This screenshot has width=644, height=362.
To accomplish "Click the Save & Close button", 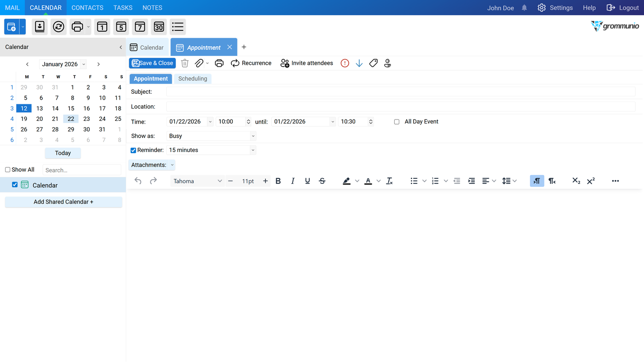I will (152, 63).
